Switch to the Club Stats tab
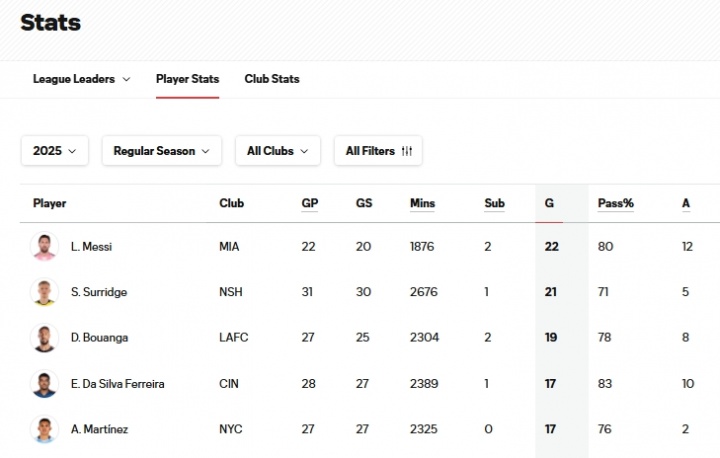 coord(272,79)
